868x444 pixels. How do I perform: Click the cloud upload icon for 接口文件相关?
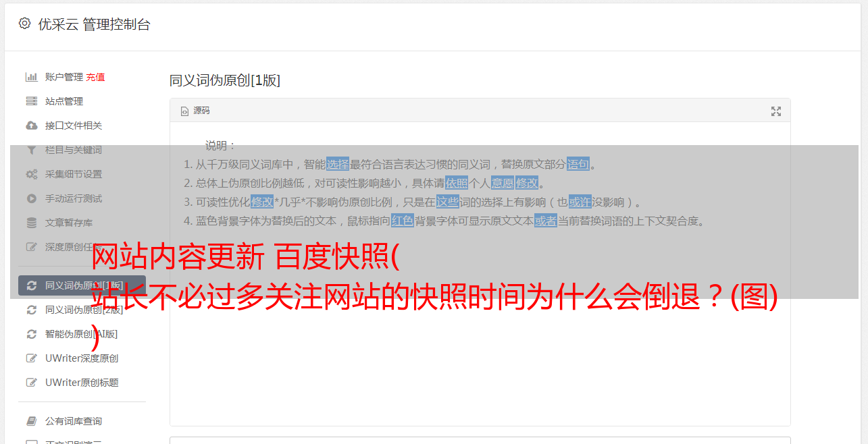pos(31,126)
